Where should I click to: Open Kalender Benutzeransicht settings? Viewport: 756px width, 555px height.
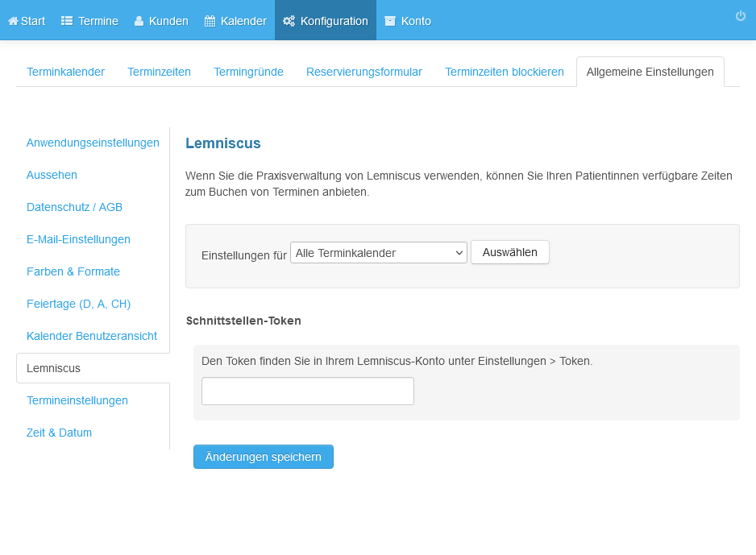coord(92,336)
